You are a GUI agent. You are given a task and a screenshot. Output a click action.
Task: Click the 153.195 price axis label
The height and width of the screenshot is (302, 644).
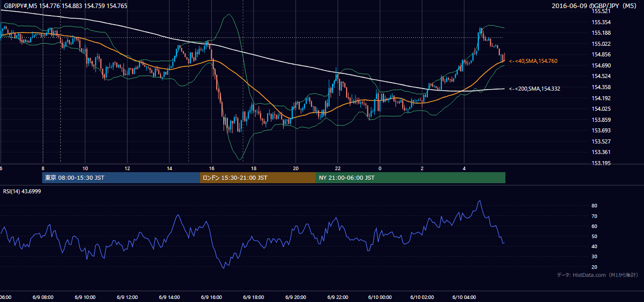(601, 163)
